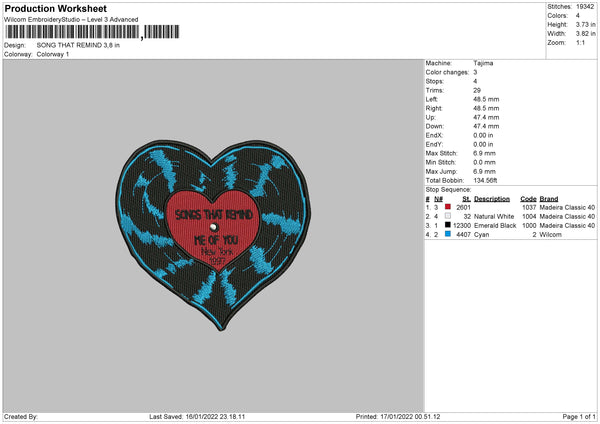The width and height of the screenshot is (600, 424).
Task: Click the Left value 48.5 mm
Action: coord(486,99)
